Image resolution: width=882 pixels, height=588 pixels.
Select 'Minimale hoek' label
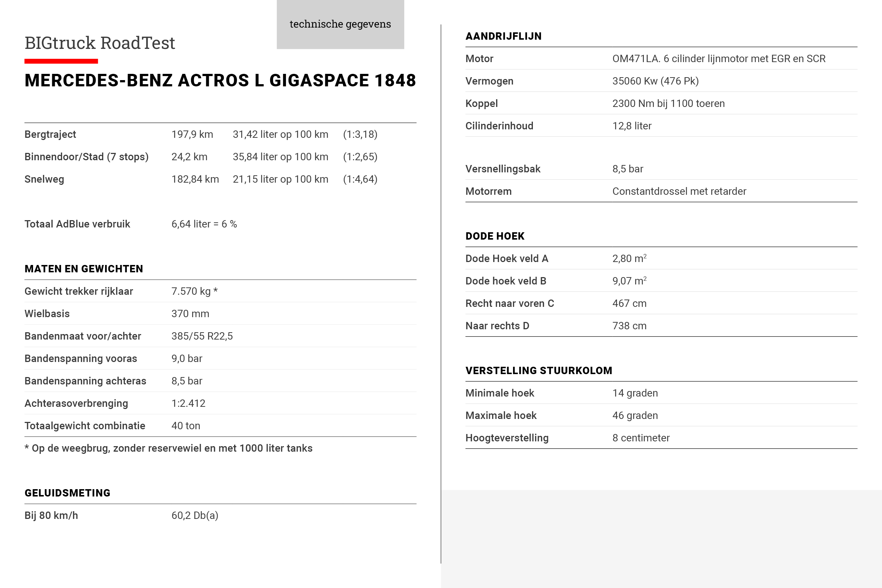(x=499, y=393)
